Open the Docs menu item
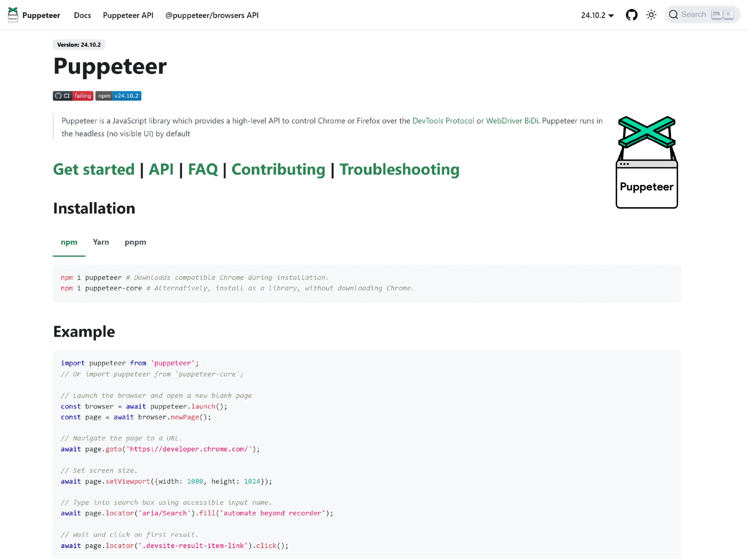Screen dimensions: 751x560 pyautogui.click(x=82, y=15)
